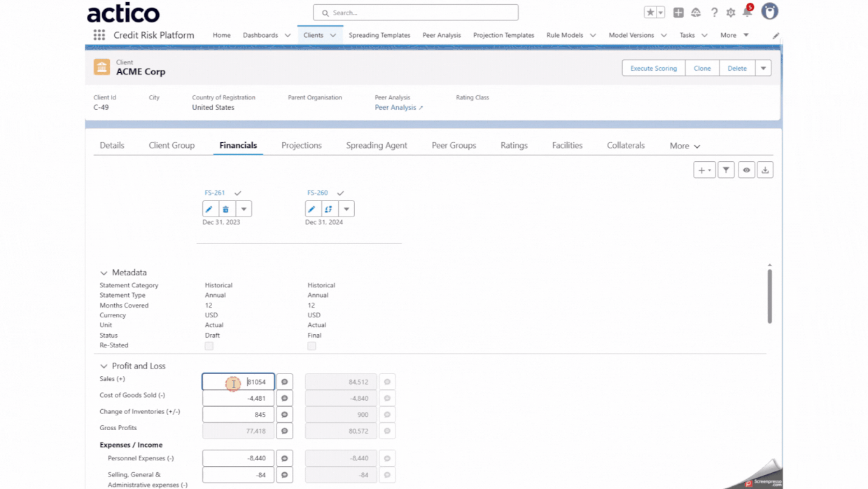This screenshot has width=868, height=489.
Task: Switch to the Projections tab
Action: (x=301, y=145)
